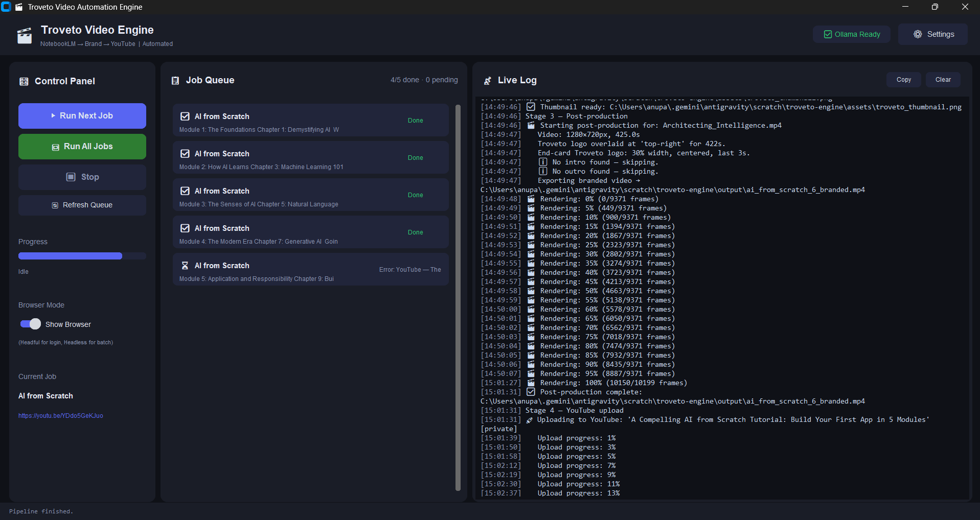Image resolution: width=980 pixels, height=520 pixels.
Task: Click the 'Pipeline finished.' status bar text
Action: point(41,511)
